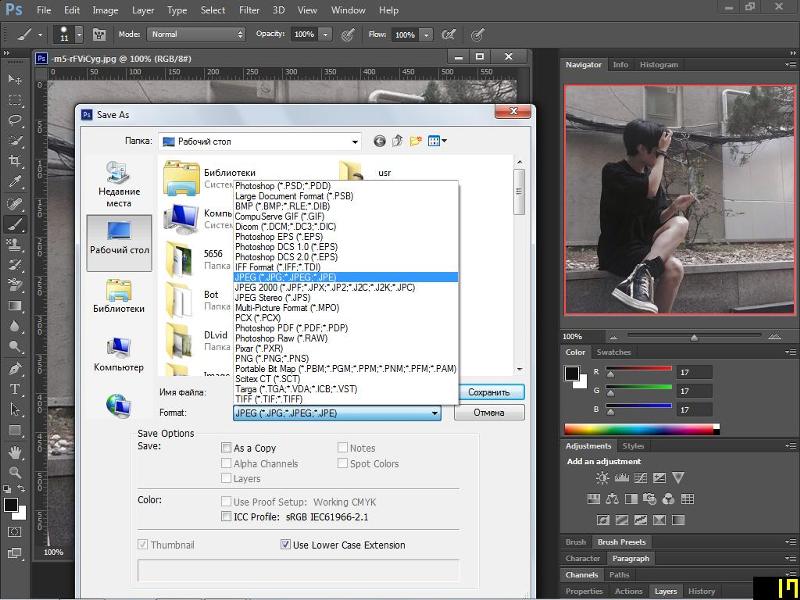Uncheck Use Lower Case Extension

point(286,544)
